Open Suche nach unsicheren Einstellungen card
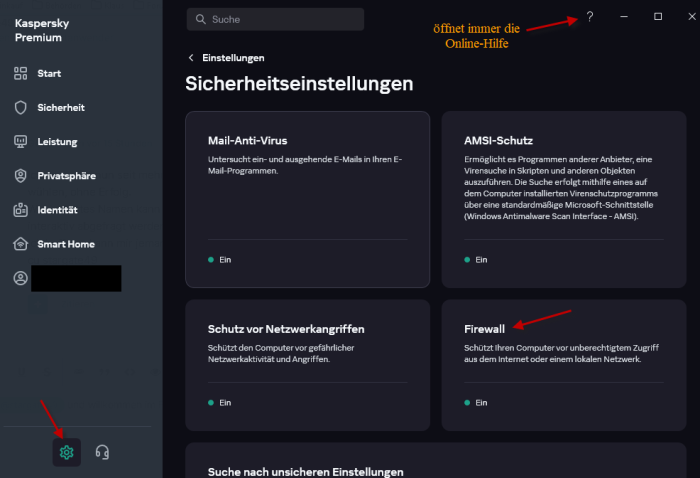This screenshot has height=478, width=700. point(436,461)
